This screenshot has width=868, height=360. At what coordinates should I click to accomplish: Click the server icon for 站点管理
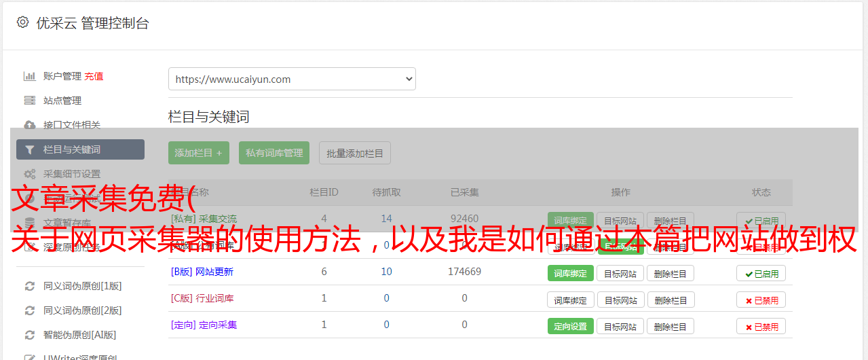[29, 101]
